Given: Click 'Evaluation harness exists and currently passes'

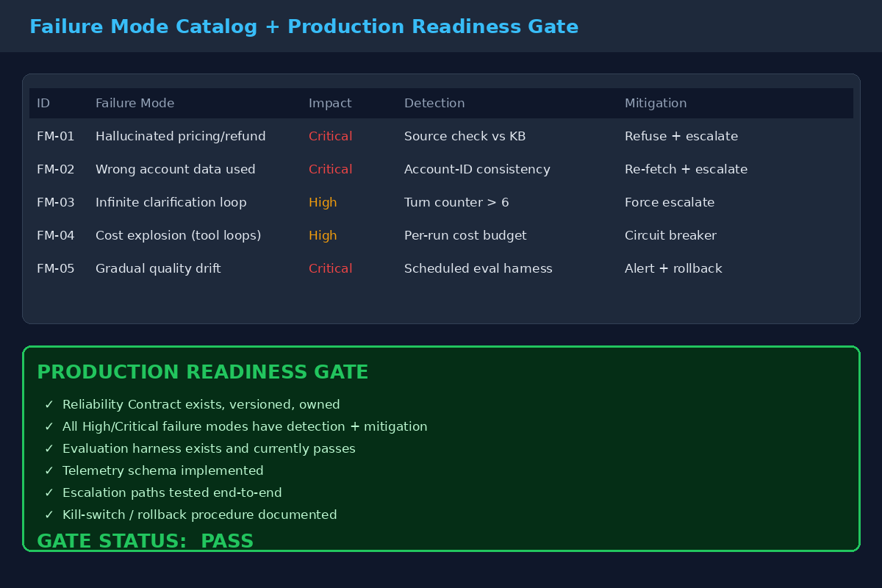Looking at the screenshot, I should 209,449.
